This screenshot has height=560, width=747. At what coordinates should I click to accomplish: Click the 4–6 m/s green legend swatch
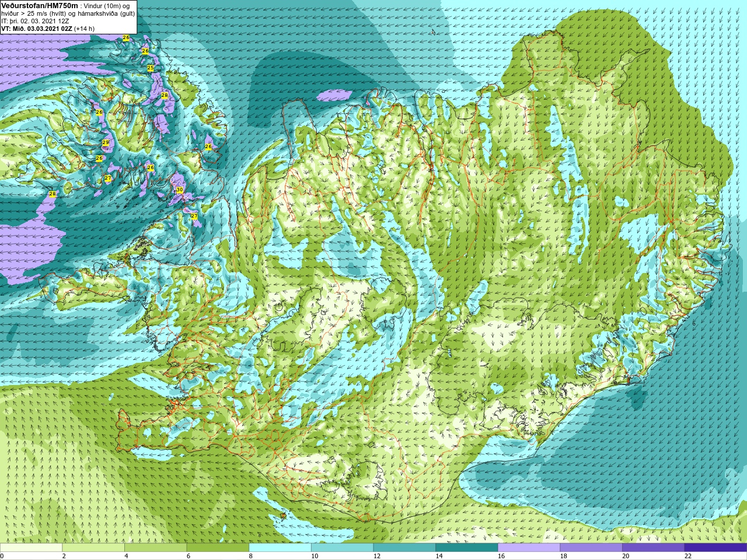(155, 548)
